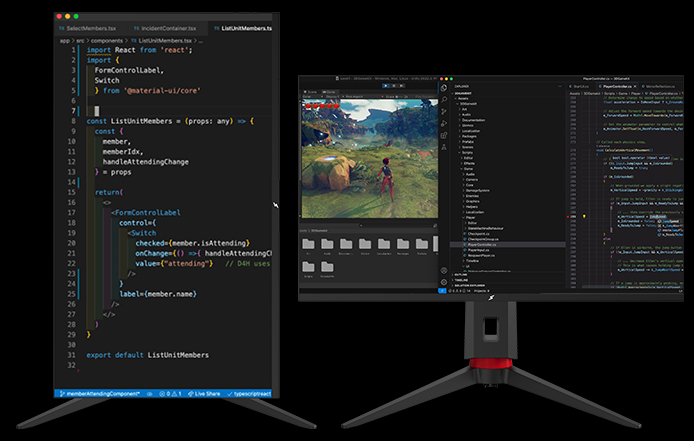
Task: Click Live Share in the status bar
Action: pos(206,394)
